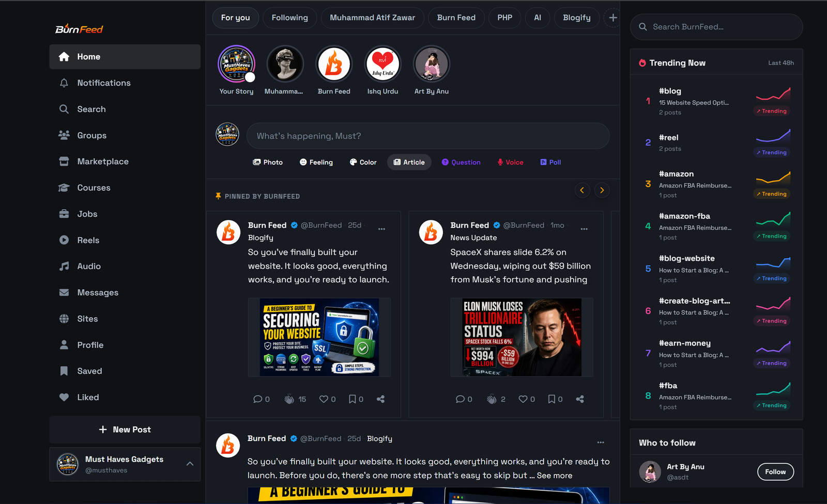Open the three-dot menu on the Blogify pinned post

coord(381,229)
